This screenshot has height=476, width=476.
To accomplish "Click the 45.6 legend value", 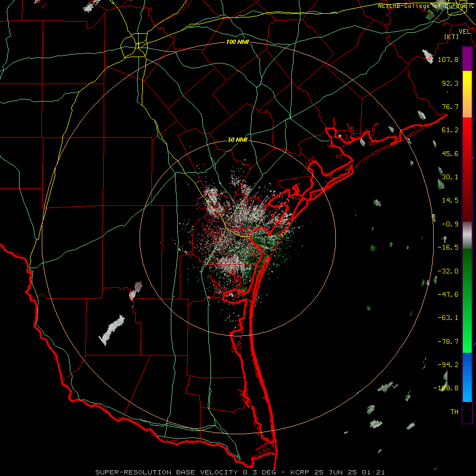I will (x=450, y=153).
